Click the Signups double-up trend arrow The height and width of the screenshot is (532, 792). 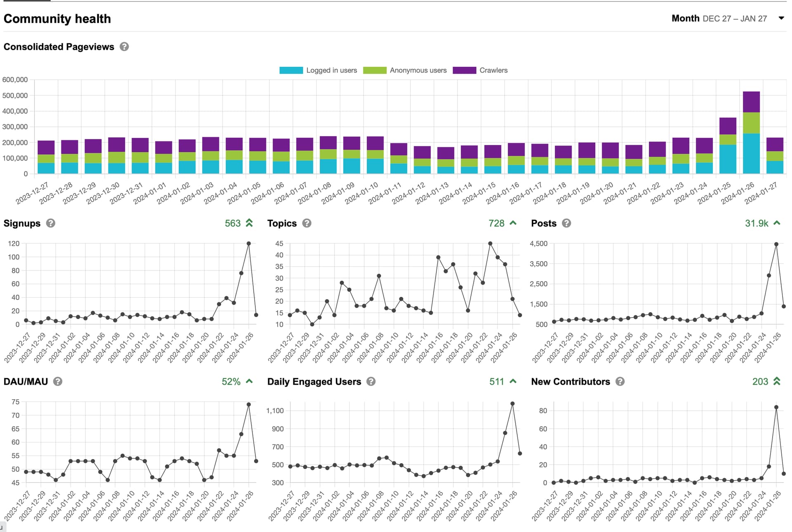coord(249,223)
